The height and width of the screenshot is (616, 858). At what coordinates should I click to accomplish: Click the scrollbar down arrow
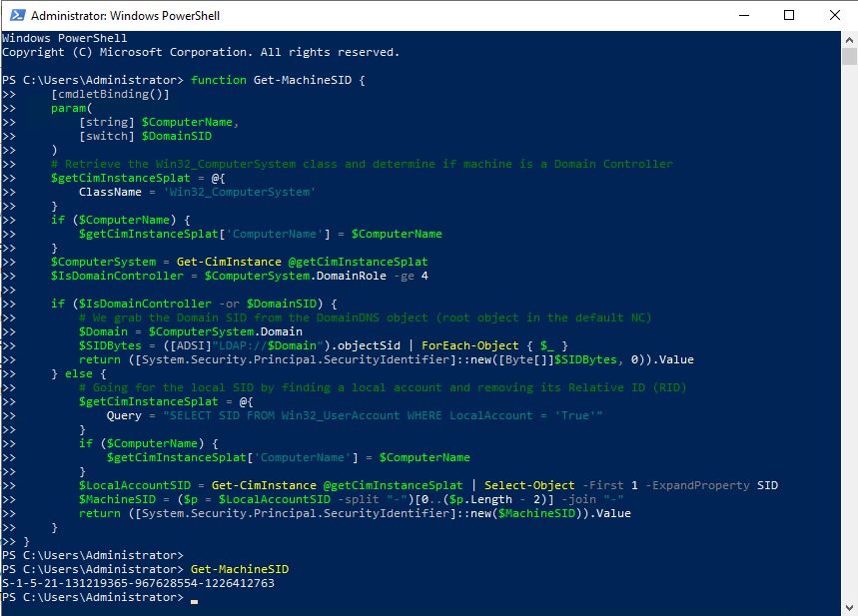click(x=850, y=608)
